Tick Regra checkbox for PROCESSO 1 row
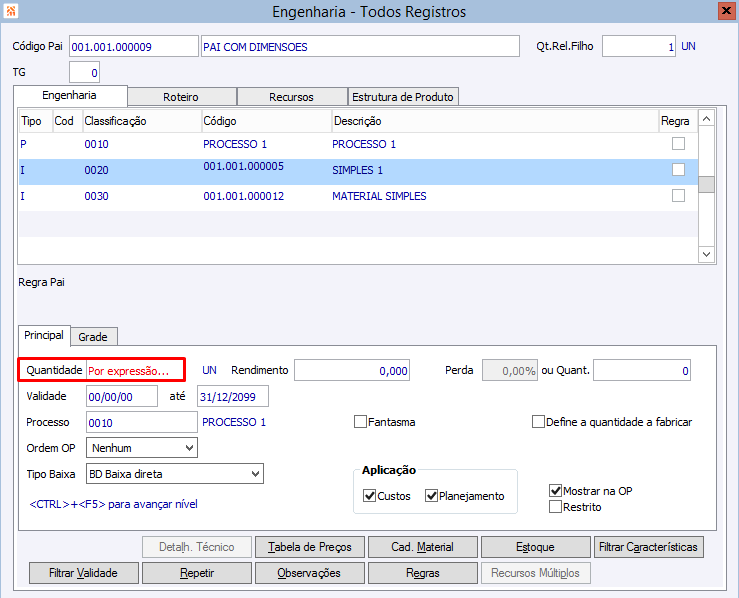Viewport: 739px width, 598px height. pyautogui.click(x=679, y=144)
